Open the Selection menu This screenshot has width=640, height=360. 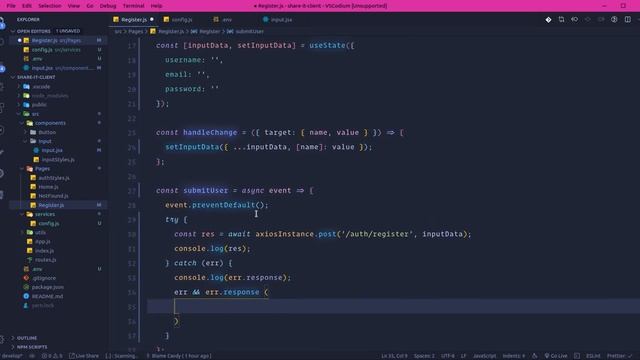point(50,6)
